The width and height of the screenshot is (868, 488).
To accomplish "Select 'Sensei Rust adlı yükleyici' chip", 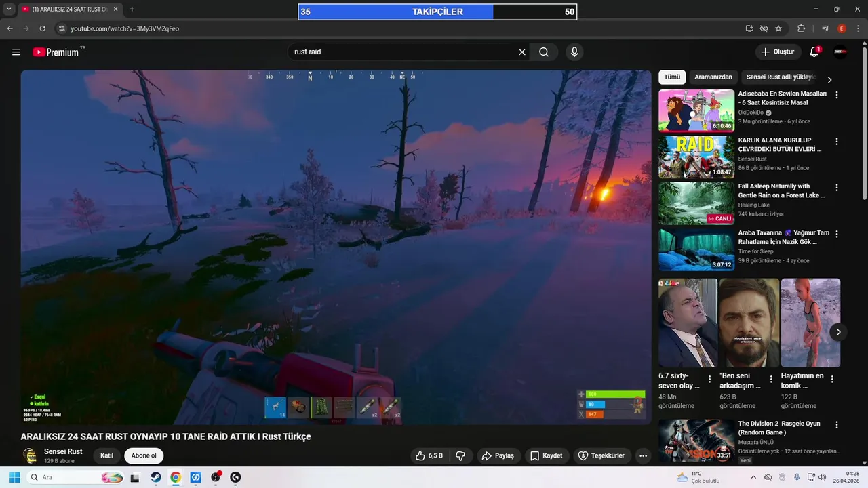I will 781,77.
